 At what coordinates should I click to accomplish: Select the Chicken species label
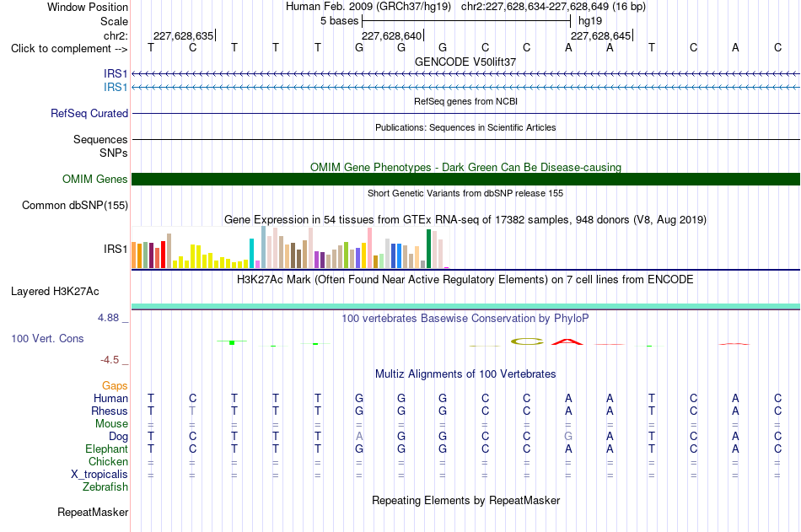[108, 461]
